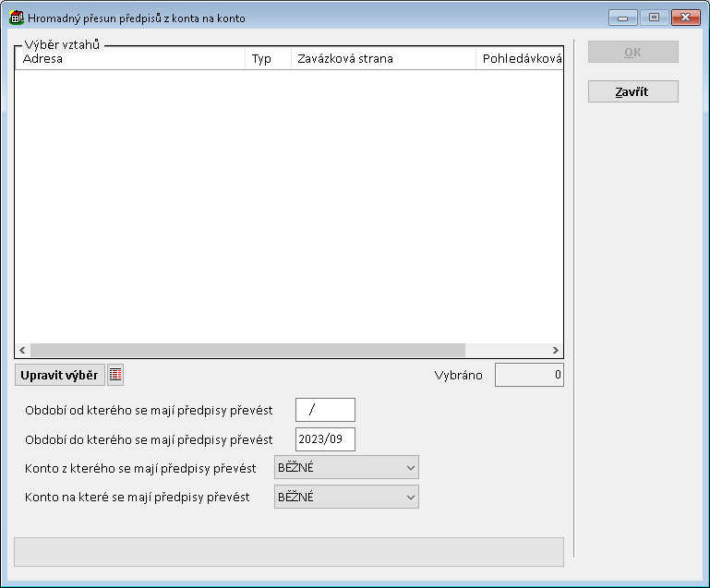Screen dimensions: 710x588
Task: Click the 'Období do' field showing 2023/09
Action: coord(325,439)
